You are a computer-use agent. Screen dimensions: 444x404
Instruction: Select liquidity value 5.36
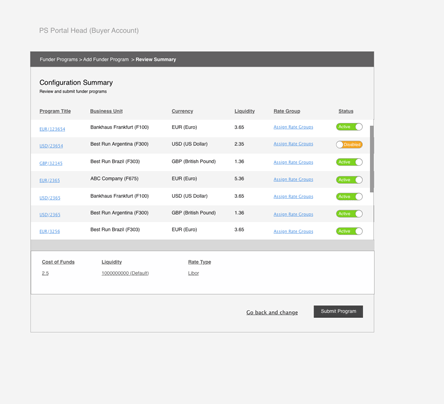239,179
